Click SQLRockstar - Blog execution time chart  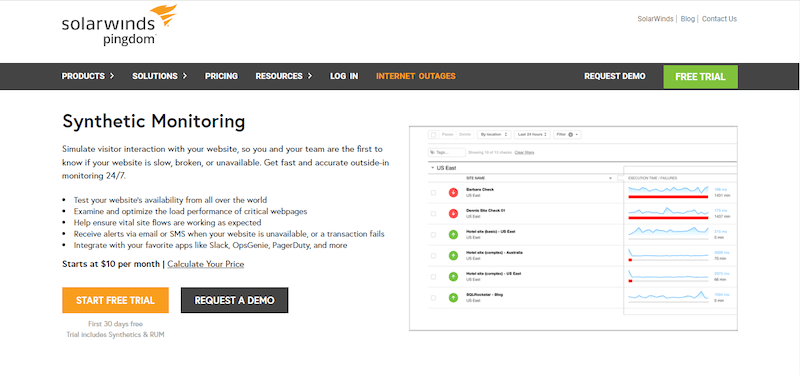pyautogui.click(x=668, y=295)
